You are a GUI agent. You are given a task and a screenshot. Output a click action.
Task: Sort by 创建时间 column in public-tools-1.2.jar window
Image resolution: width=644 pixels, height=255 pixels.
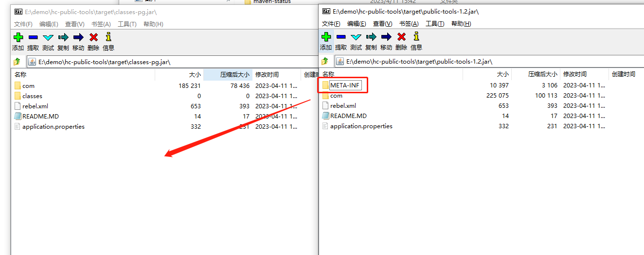coord(626,74)
